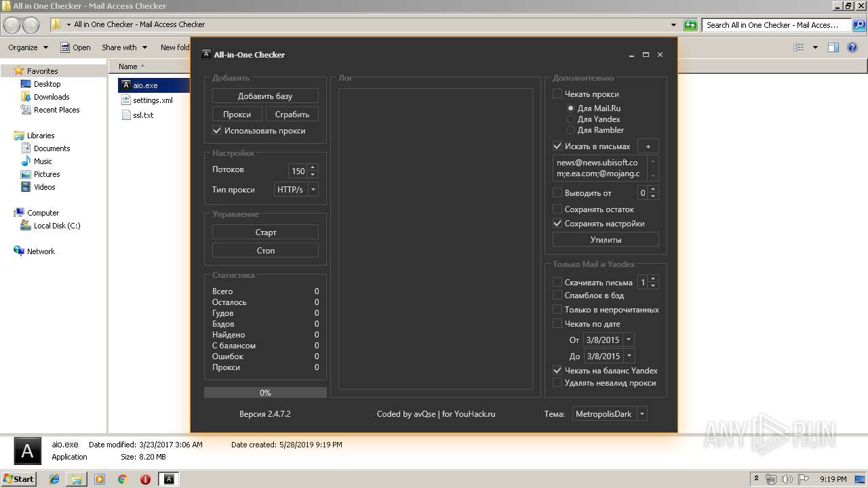868x488 pixels.
Task: Open the Утилиты button
Action: (606, 240)
